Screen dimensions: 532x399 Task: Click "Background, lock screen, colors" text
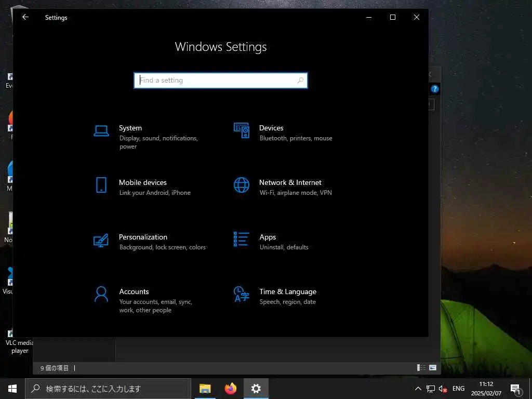[x=162, y=247]
